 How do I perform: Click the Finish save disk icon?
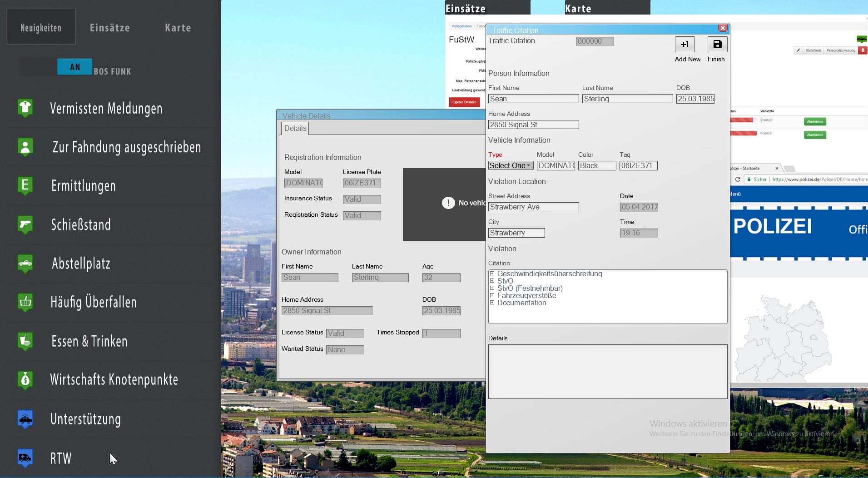(x=717, y=45)
